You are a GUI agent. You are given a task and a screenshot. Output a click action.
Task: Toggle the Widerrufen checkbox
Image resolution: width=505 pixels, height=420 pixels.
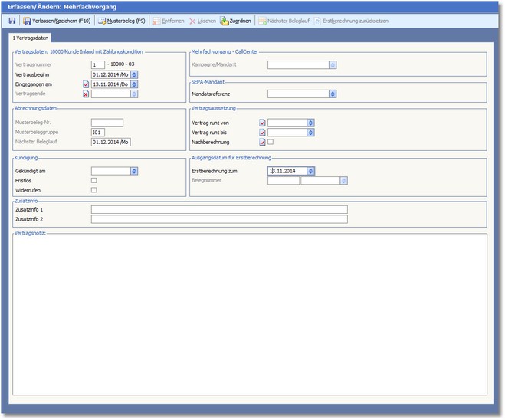click(x=94, y=190)
